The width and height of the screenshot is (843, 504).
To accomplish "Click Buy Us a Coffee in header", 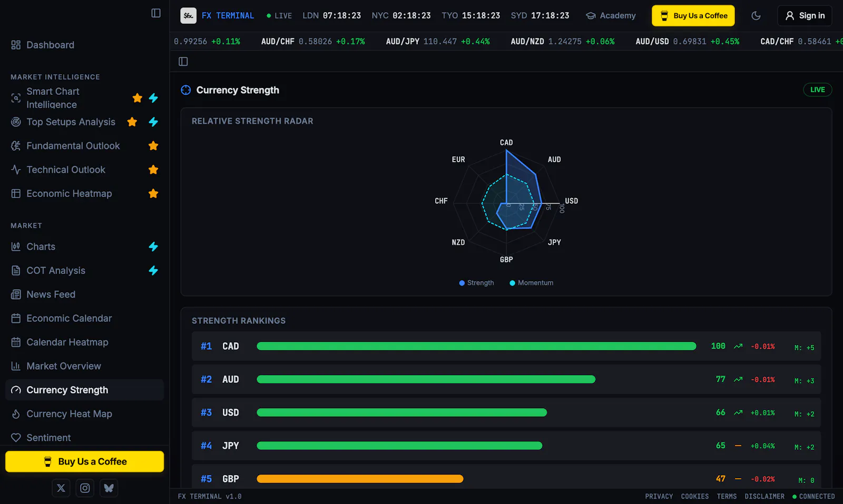I will tap(693, 16).
